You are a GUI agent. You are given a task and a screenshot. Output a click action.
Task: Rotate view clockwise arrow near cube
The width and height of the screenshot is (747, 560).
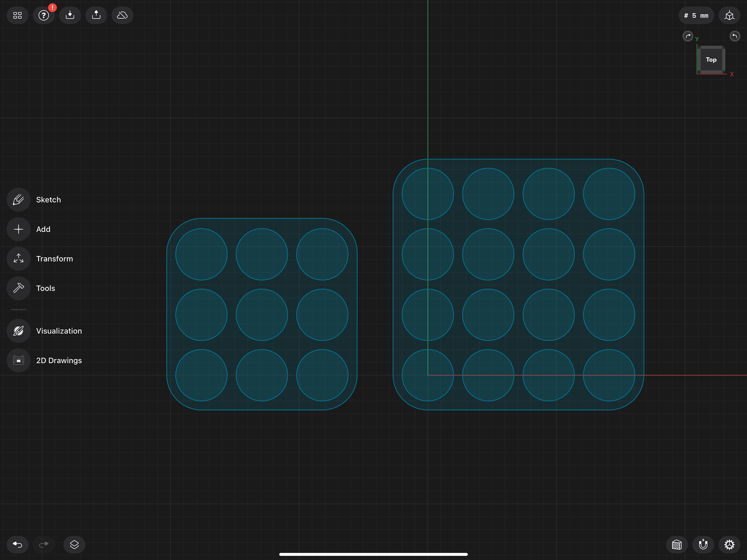click(688, 36)
